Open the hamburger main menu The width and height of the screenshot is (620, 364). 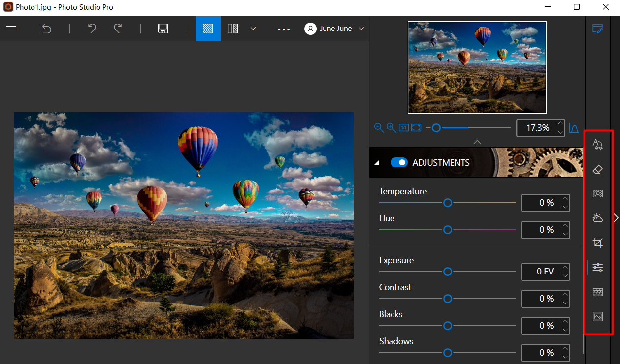tap(11, 29)
